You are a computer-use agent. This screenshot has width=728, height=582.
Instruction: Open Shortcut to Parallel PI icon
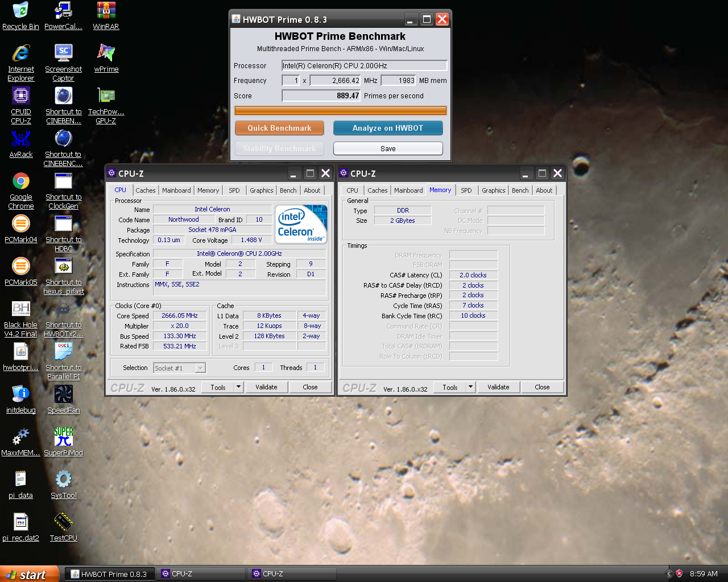[63, 361]
